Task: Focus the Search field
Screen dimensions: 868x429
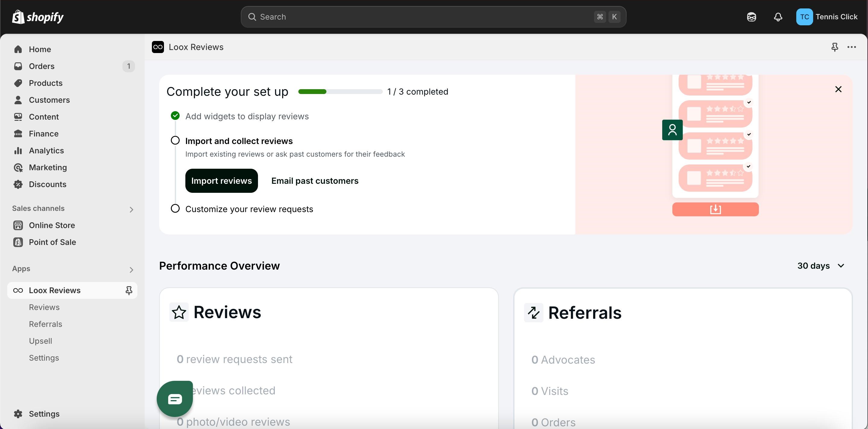Action: pyautogui.click(x=433, y=17)
